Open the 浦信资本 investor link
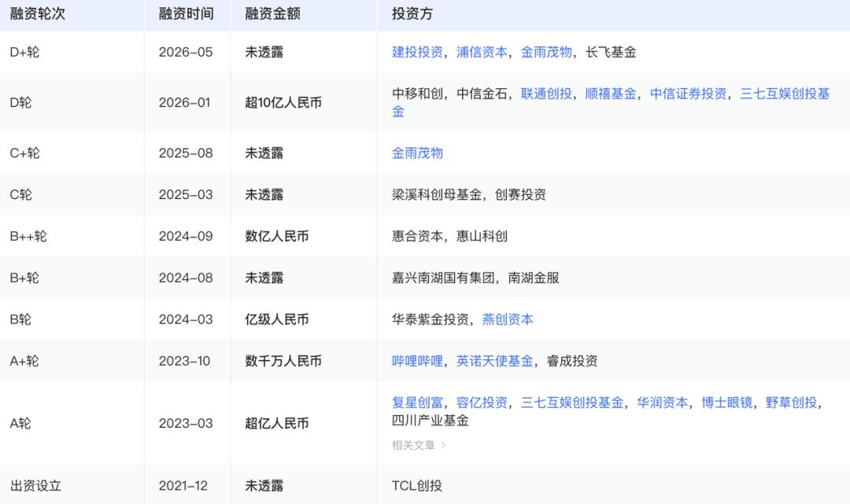 point(482,52)
